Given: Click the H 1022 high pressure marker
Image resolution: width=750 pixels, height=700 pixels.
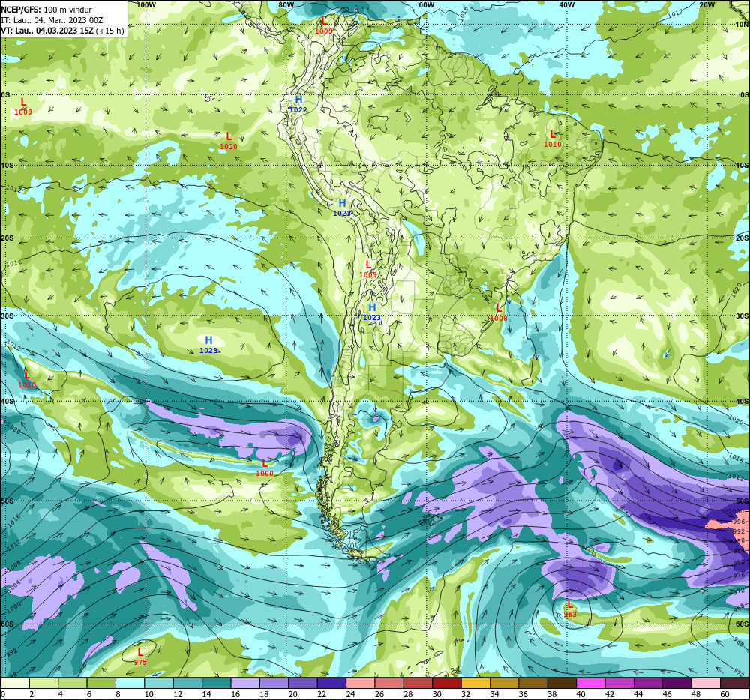Looking at the screenshot, I should pyautogui.click(x=298, y=104).
